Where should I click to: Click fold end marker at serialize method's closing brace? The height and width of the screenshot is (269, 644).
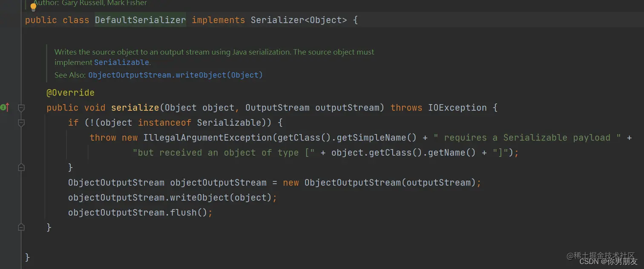[21, 228]
